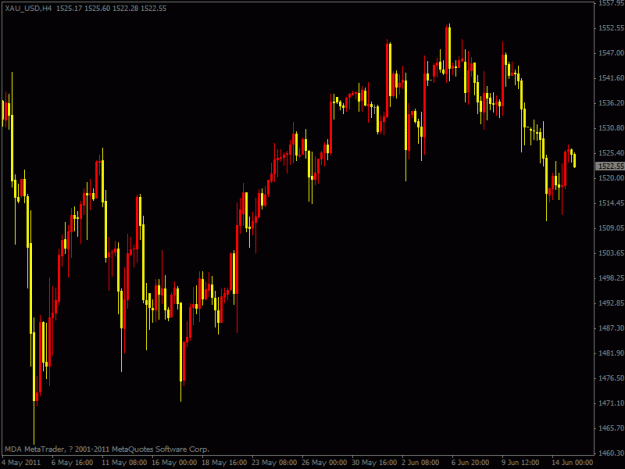Viewport: 625px width, 469px height.
Task: Click the 6 May 16:00 time label
Action: click(72, 463)
